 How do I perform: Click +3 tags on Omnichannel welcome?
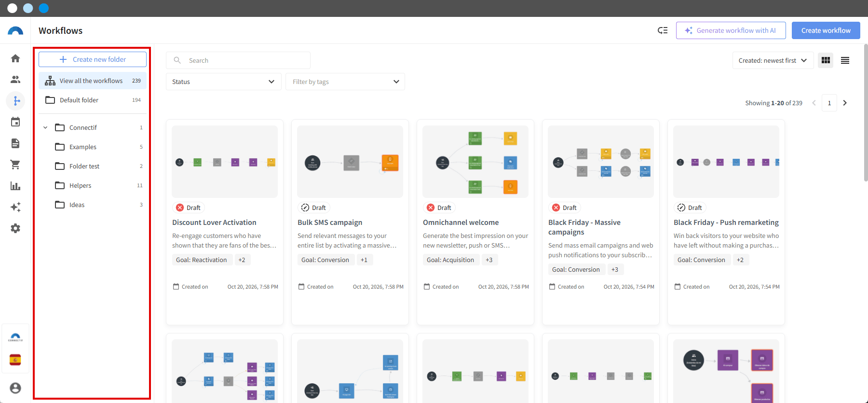pyautogui.click(x=489, y=260)
